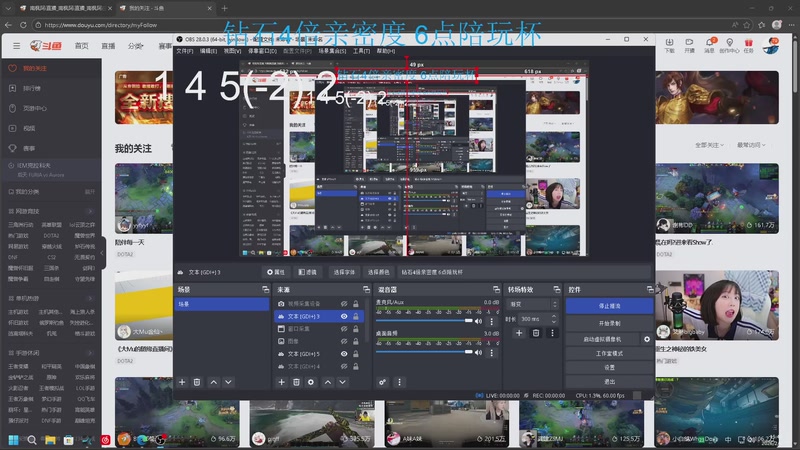The image size is (800, 450).
Task: Toggle lock on 文本(GDI+)3 source
Action: pyautogui.click(x=356, y=316)
